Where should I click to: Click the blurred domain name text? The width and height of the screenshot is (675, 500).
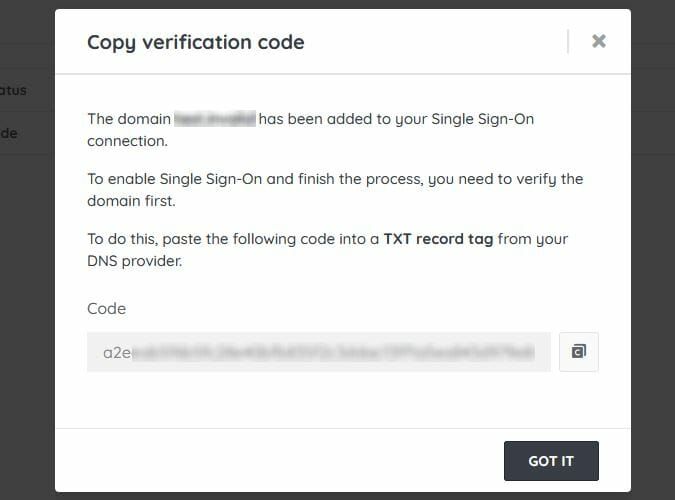click(x=215, y=119)
